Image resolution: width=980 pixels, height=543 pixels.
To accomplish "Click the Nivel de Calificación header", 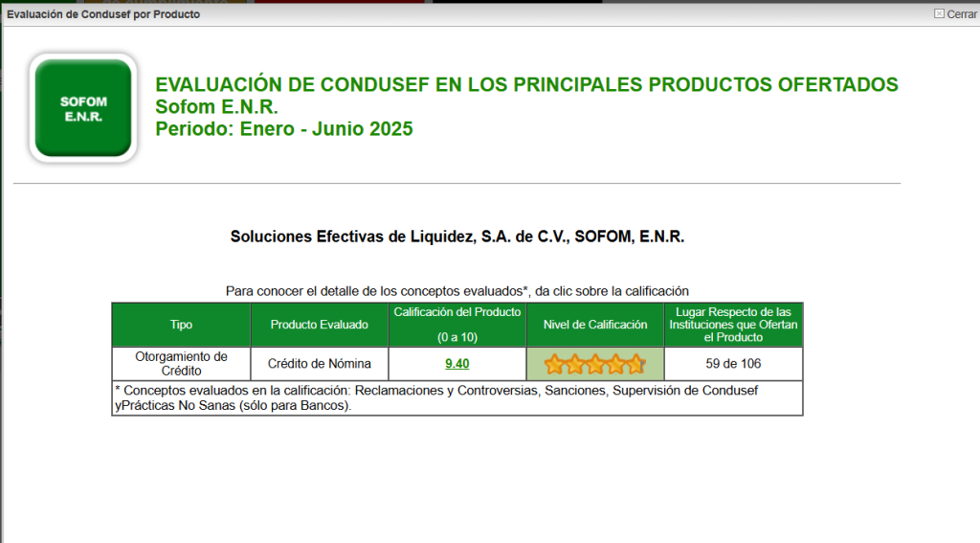I will (x=594, y=325).
